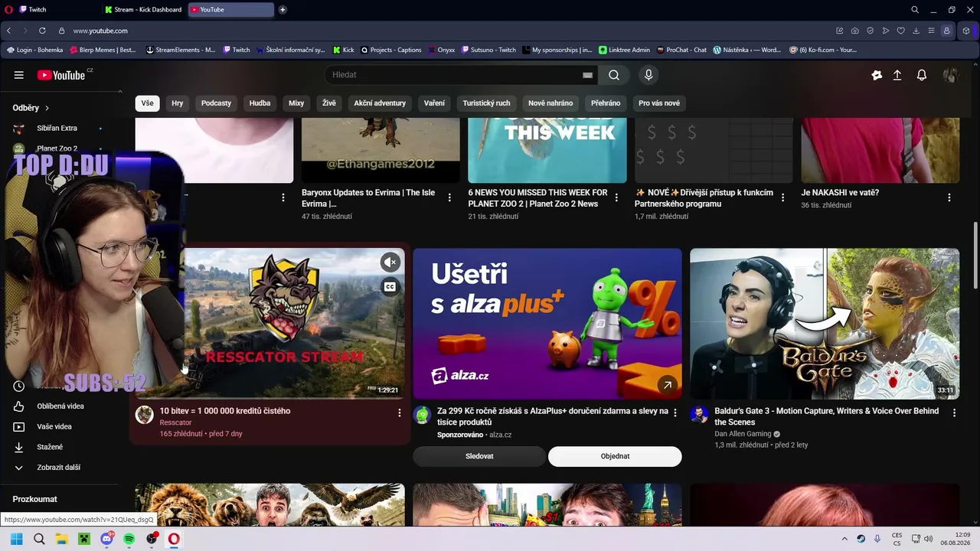Open the YouTube hamburger guide menu

(18, 75)
